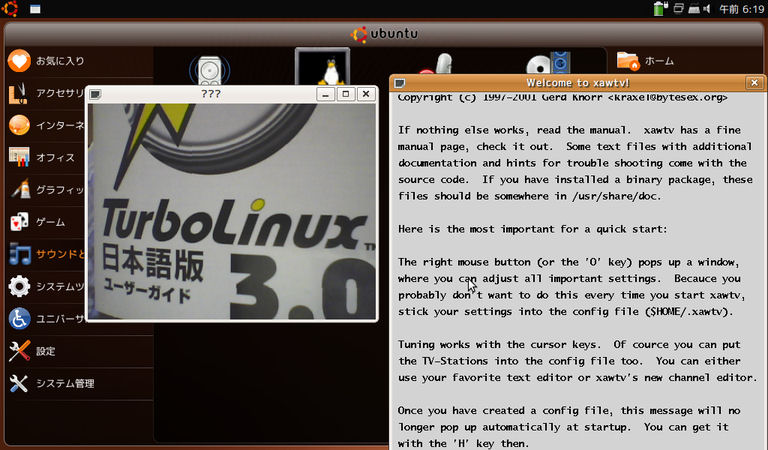Open the network connection tray icon
Screen dimensions: 768x450
694,8
